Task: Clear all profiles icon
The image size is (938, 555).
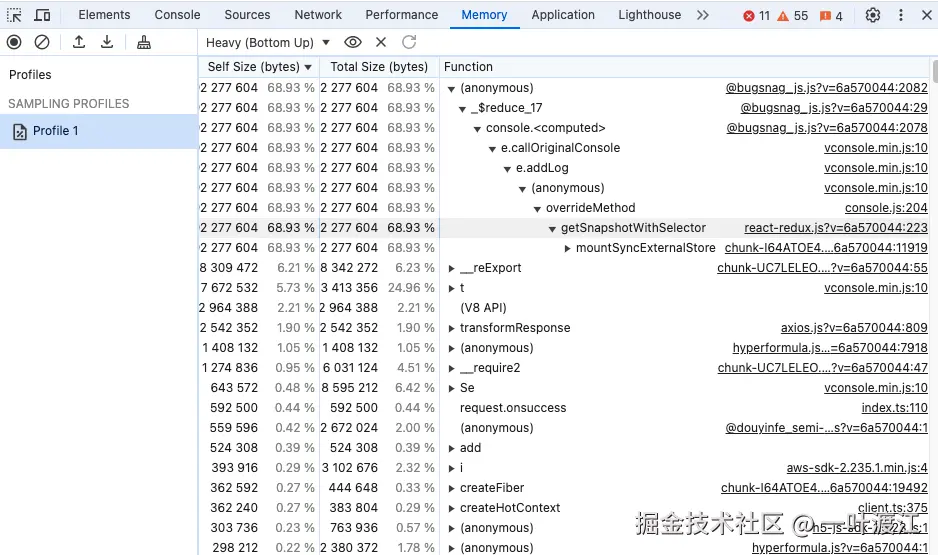Action: tap(42, 42)
